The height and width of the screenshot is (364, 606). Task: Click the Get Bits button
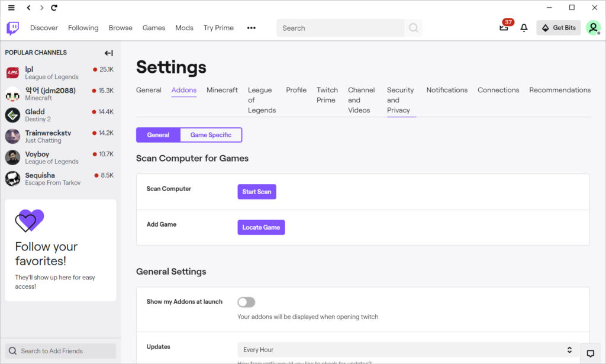pyautogui.click(x=558, y=28)
